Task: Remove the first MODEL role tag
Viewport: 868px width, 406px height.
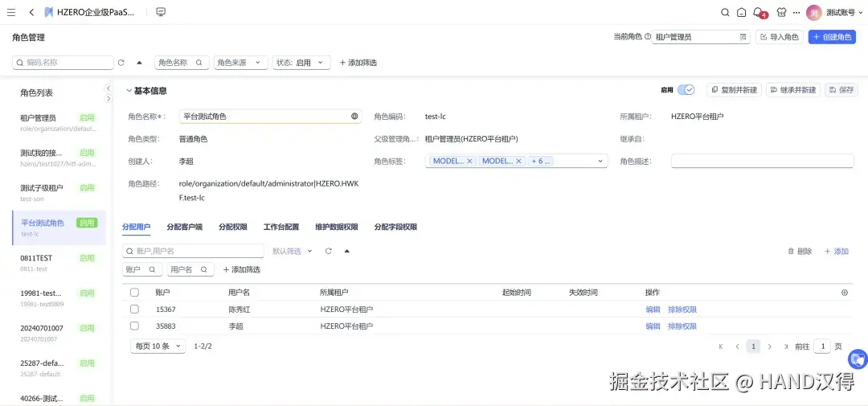Action: pyautogui.click(x=469, y=161)
